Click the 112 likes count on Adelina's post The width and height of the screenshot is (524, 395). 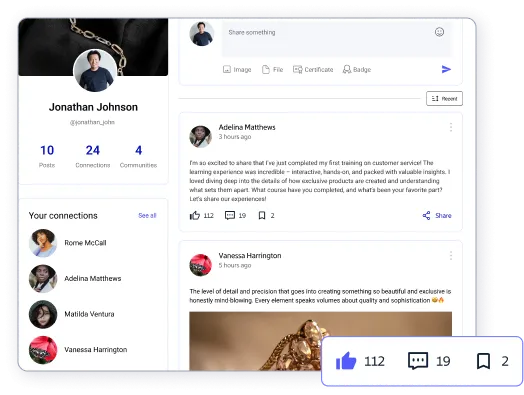point(209,216)
